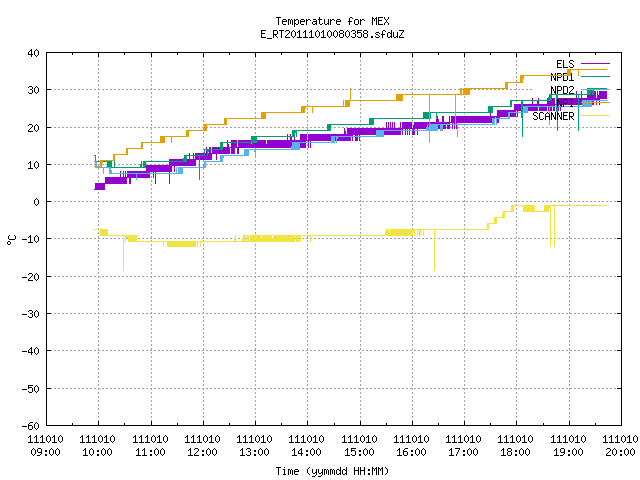Click the x-axis tick label '111010 14:00'
Image resolution: width=640 pixels, height=480 pixels.
click(x=307, y=446)
